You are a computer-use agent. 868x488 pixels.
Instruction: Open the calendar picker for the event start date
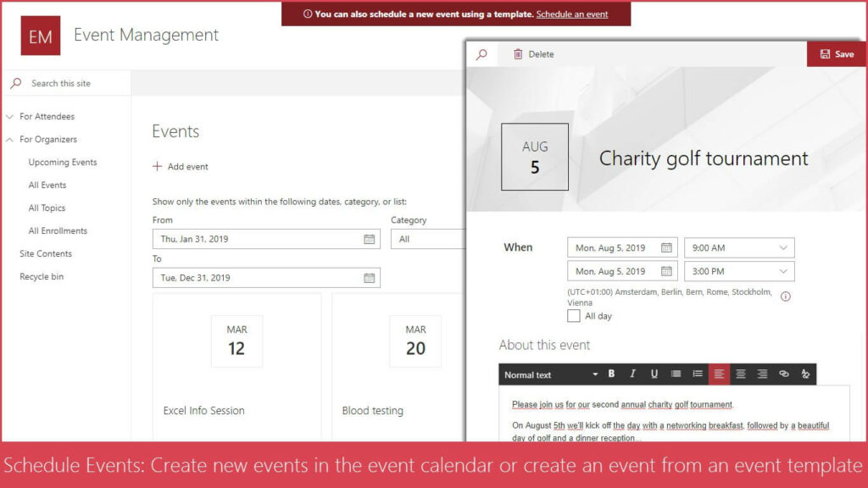666,248
